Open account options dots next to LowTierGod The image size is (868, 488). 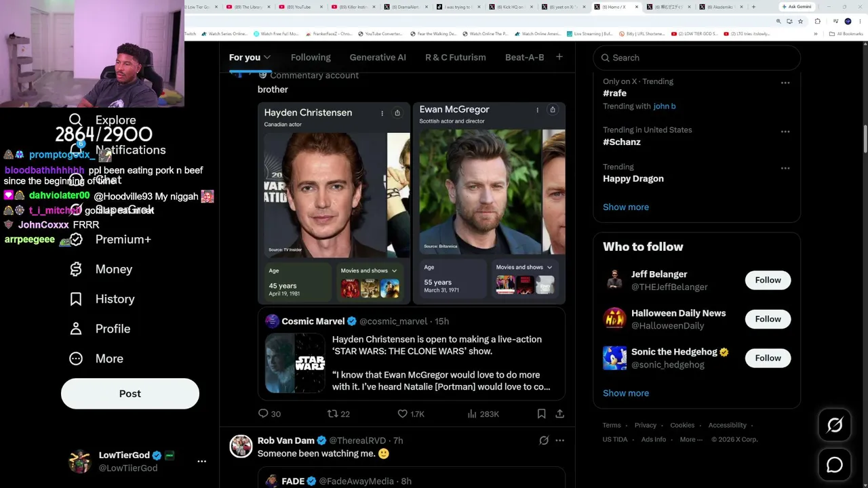tap(201, 461)
